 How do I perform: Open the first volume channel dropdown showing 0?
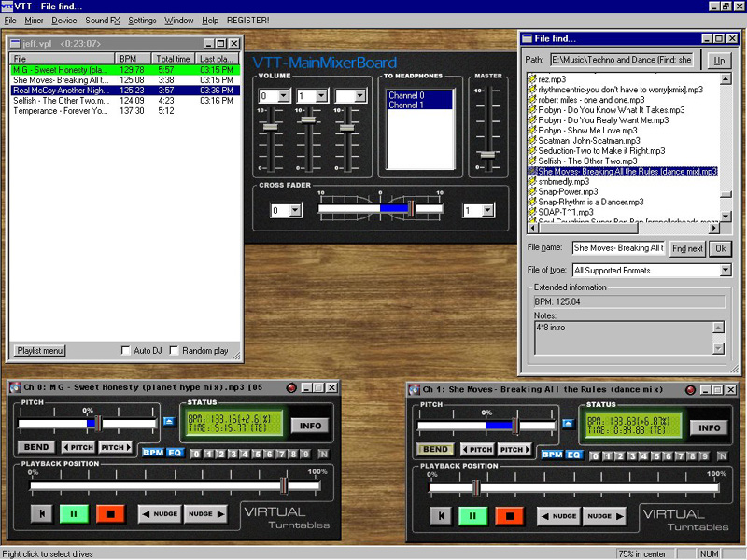[x=284, y=96]
